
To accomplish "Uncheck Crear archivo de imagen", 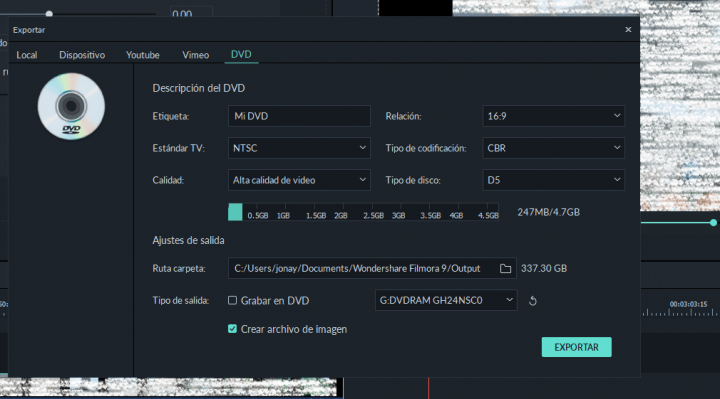I will (232, 329).
